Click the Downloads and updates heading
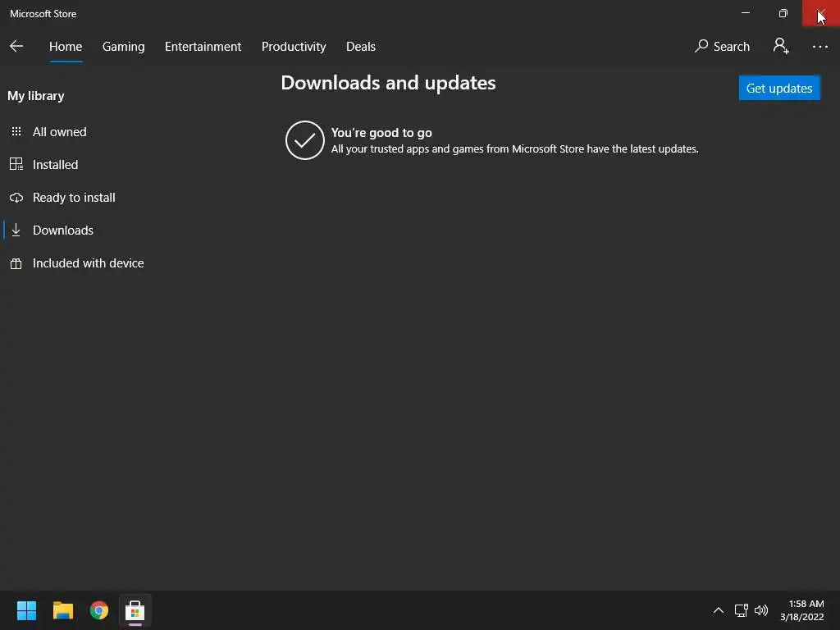Image resolution: width=840 pixels, height=630 pixels. point(388,83)
